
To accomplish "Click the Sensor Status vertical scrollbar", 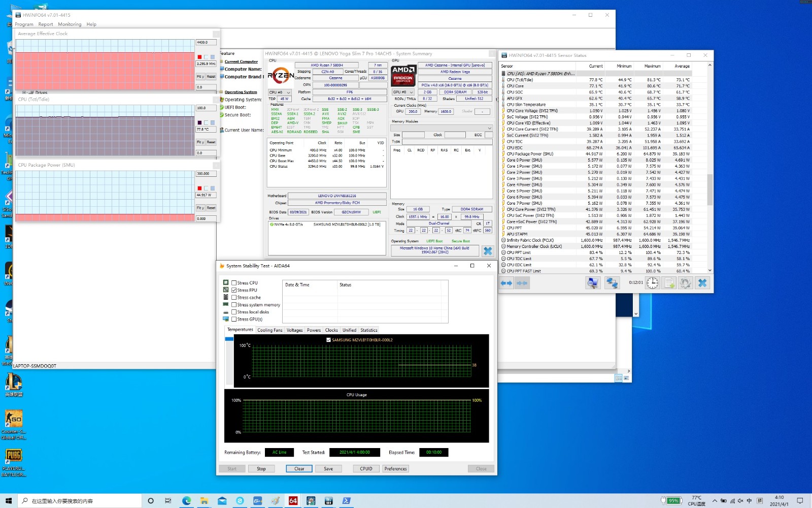I will coord(709,168).
